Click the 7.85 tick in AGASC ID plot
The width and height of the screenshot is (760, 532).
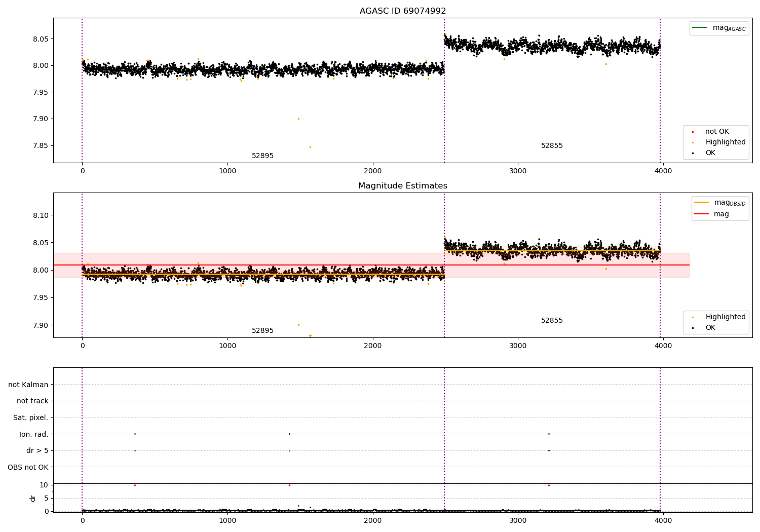(x=40, y=146)
